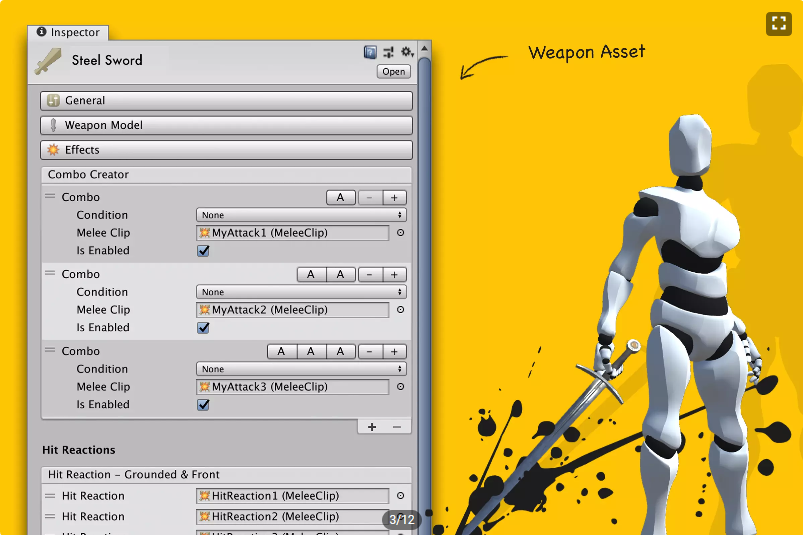Click the HitReaction1 clip field

[292, 496]
